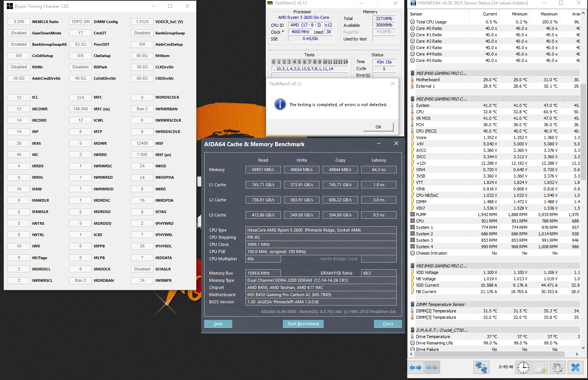Select test box 0 in TestMem5 Tests
588x380 pixels.
point(274,62)
